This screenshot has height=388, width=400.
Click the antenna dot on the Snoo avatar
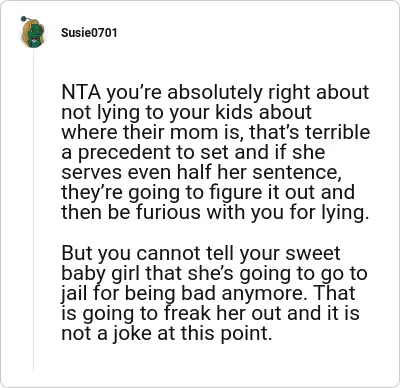[23, 19]
